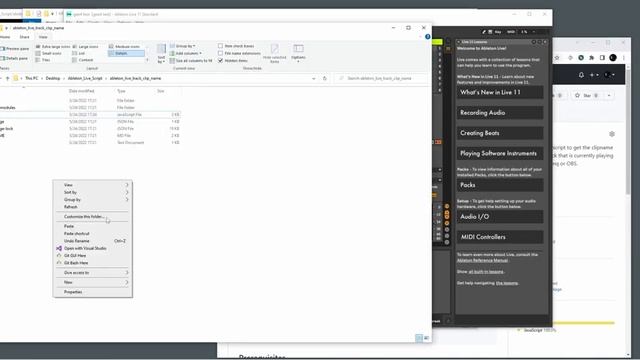
Task: Choose Git GUI Here in context menu
Action: point(75,256)
